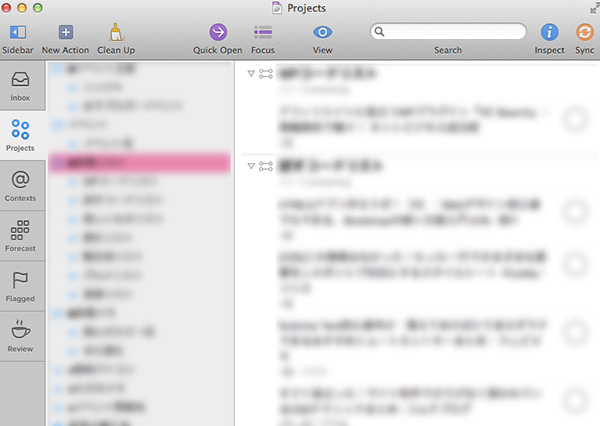
Task: Click the first project's parallel icon
Action: click(x=266, y=73)
